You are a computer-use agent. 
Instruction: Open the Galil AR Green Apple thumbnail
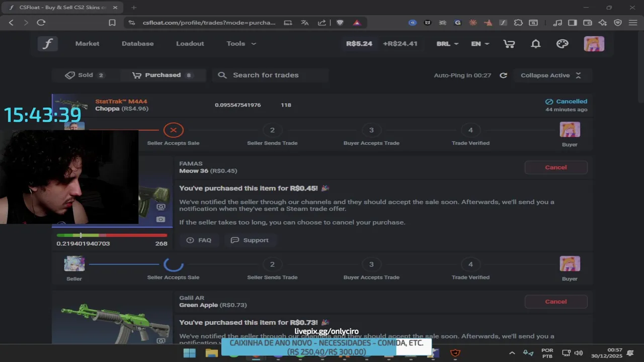click(112, 317)
